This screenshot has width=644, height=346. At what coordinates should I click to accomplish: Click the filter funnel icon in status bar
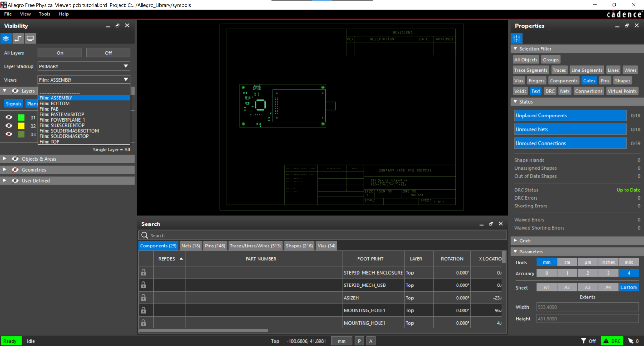pyautogui.click(x=584, y=341)
